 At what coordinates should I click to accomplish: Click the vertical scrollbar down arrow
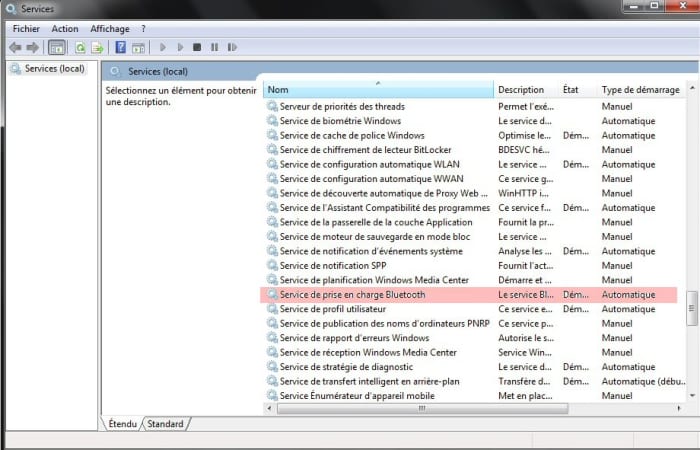point(692,395)
